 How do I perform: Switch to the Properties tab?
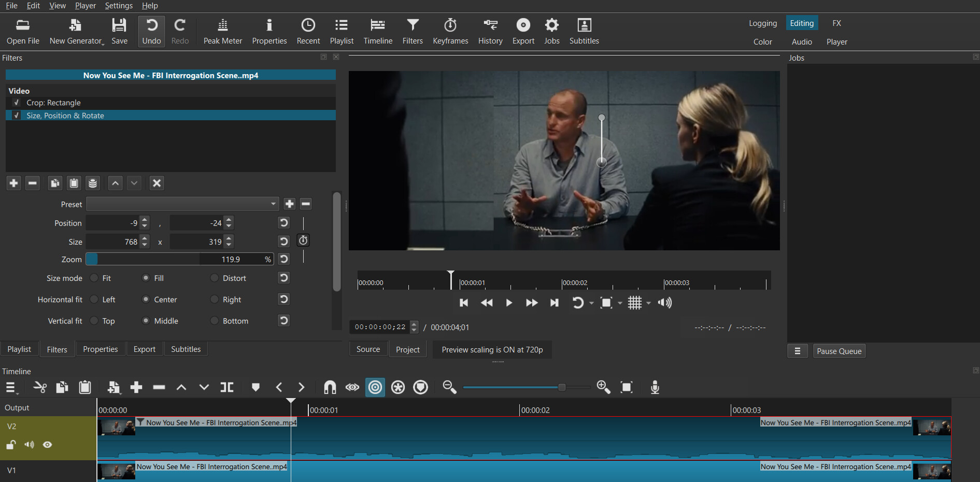tap(100, 349)
